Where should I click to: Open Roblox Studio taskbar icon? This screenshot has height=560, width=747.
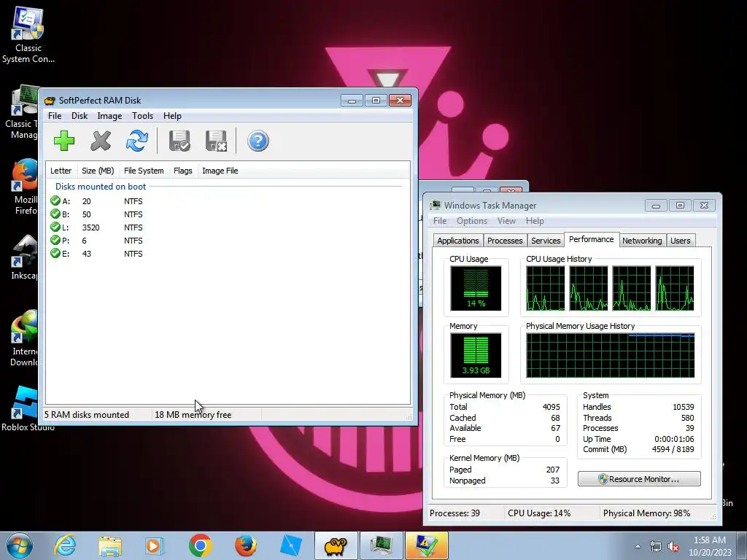[x=291, y=545]
